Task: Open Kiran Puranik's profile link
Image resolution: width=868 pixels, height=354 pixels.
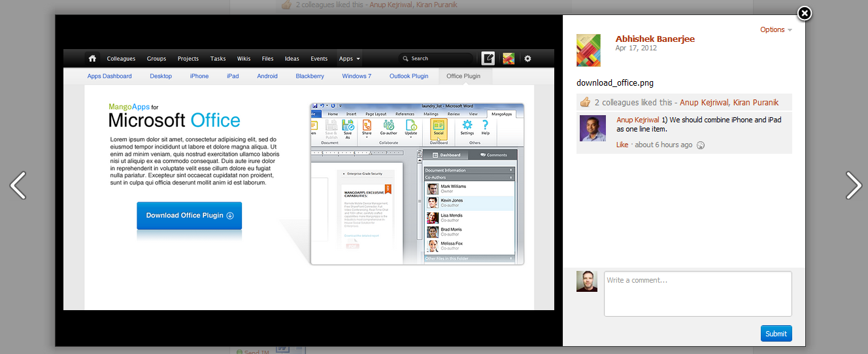Action: pyautogui.click(x=756, y=102)
